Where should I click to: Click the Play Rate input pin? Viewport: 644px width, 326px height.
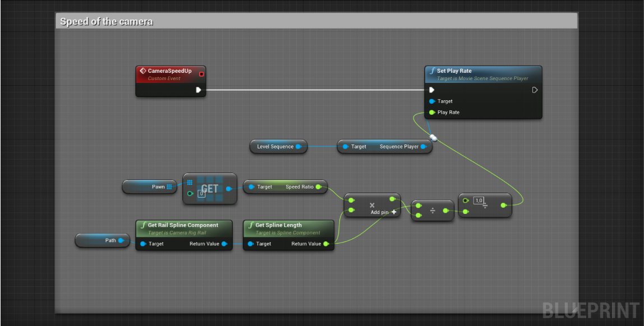(x=431, y=113)
